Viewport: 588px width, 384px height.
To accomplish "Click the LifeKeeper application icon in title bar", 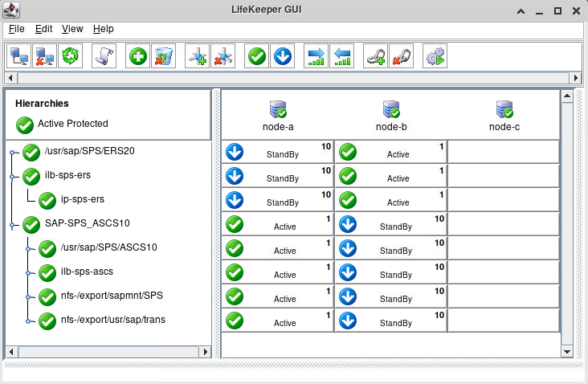I will 11,10.
